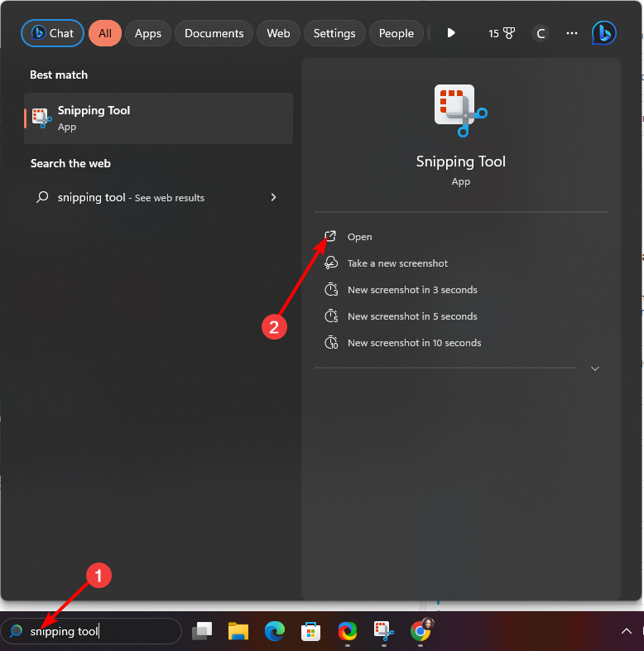Click the 3-second timer icon
The image size is (644, 651).
[x=331, y=289]
